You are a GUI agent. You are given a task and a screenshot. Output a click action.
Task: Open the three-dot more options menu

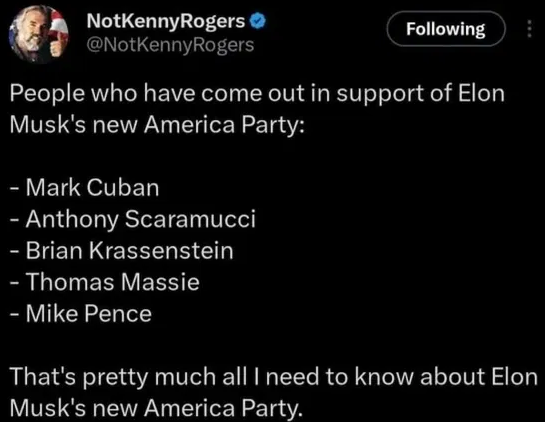529,29
